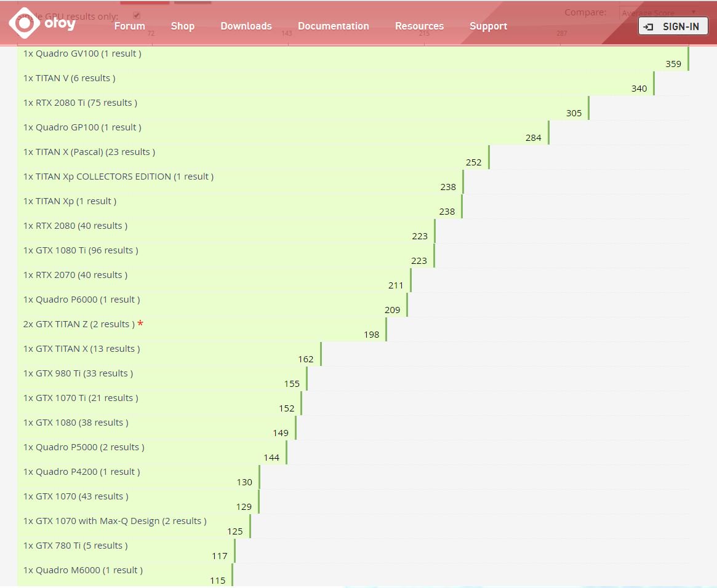Open the Forum menu

pos(129,26)
